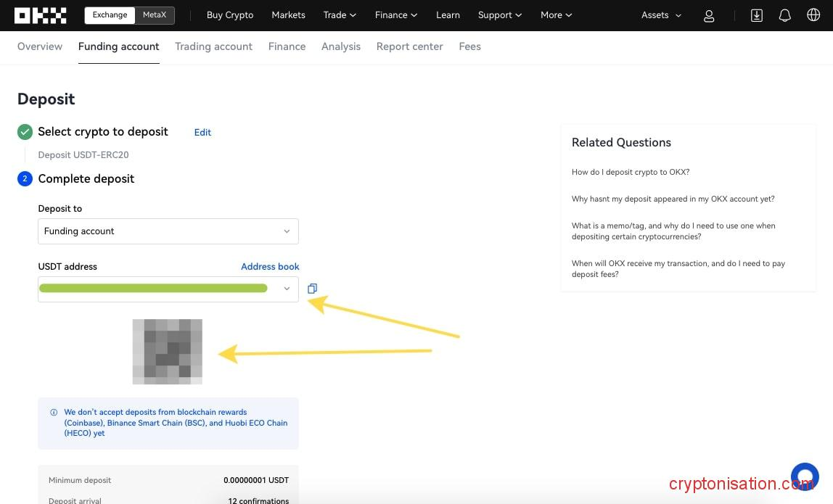The height and width of the screenshot is (504, 833).
Task: Open the Address book link
Action: click(x=270, y=266)
